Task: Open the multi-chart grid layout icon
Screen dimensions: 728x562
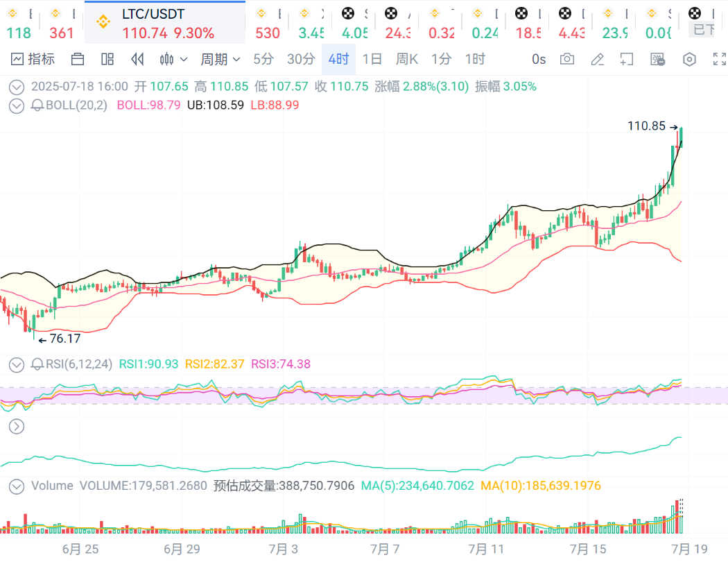Action: tap(107, 60)
